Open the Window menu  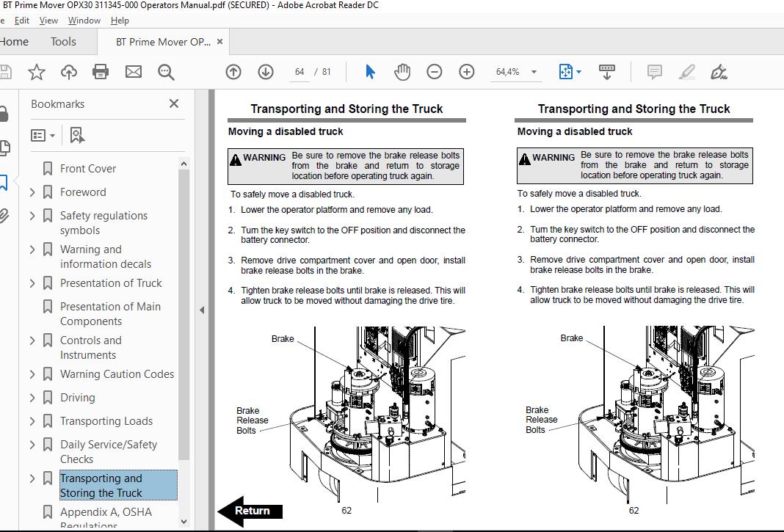click(84, 20)
